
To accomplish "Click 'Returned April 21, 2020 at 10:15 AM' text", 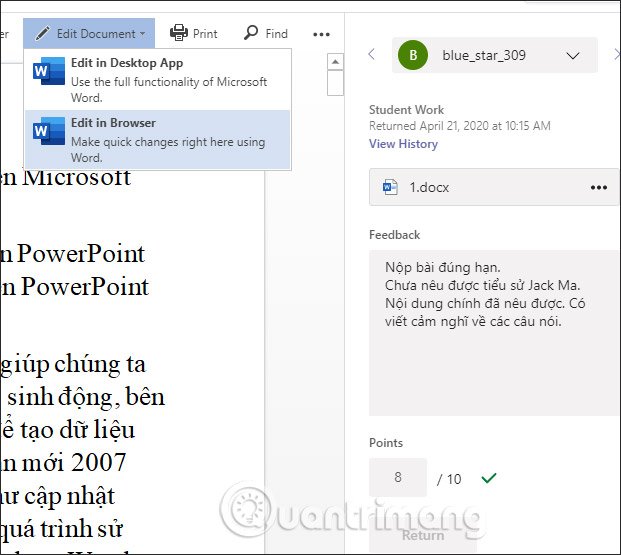I will (459, 126).
